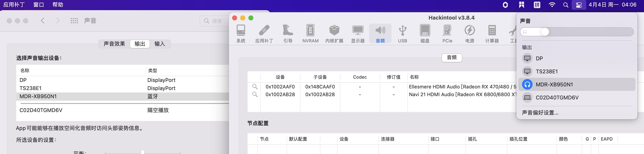Viewport: 644px width, 154px height.
Task: Open Sound Preferences link in popup
Action: pyautogui.click(x=540, y=113)
